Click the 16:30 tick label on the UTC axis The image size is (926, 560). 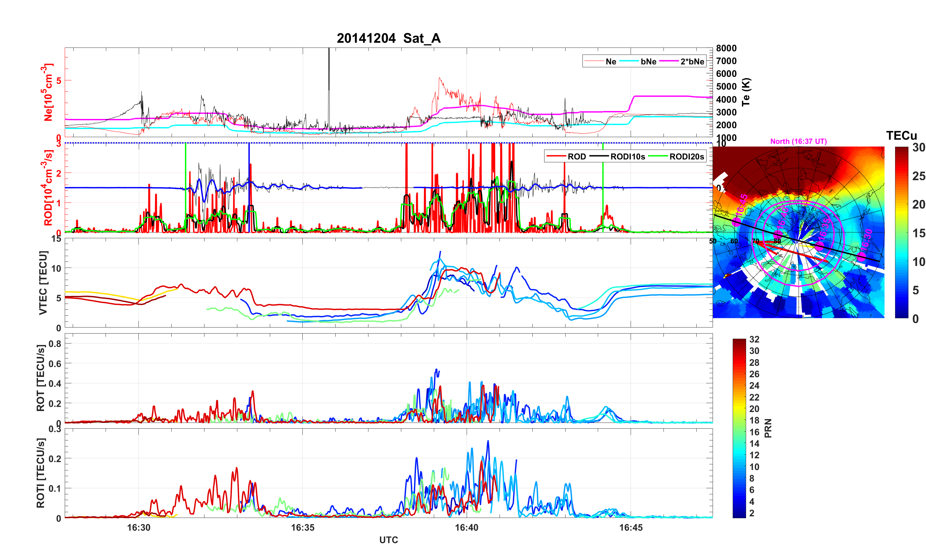click(139, 527)
